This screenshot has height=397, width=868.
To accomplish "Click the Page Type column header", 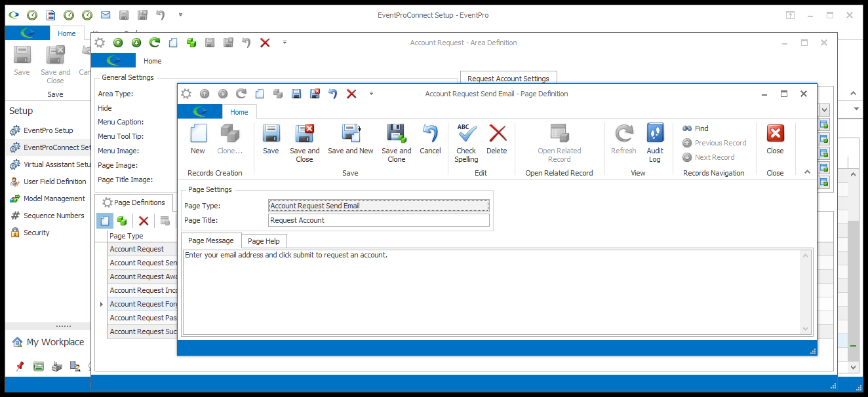I will 142,236.
